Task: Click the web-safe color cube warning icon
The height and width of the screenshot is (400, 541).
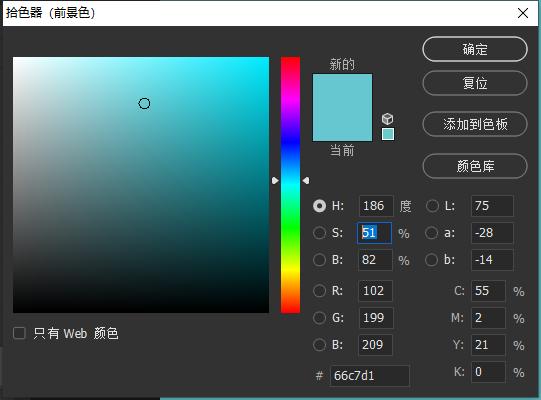Action: click(387, 119)
